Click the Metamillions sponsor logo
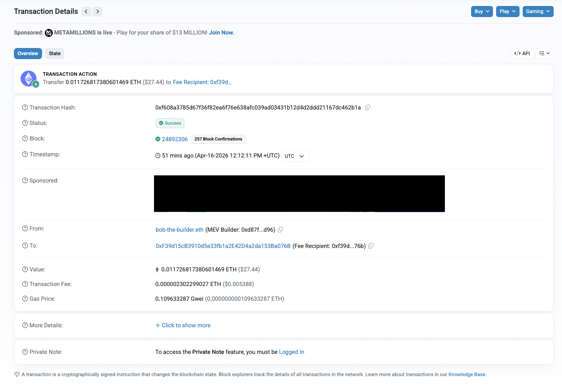The height and width of the screenshot is (392, 562). click(49, 33)
